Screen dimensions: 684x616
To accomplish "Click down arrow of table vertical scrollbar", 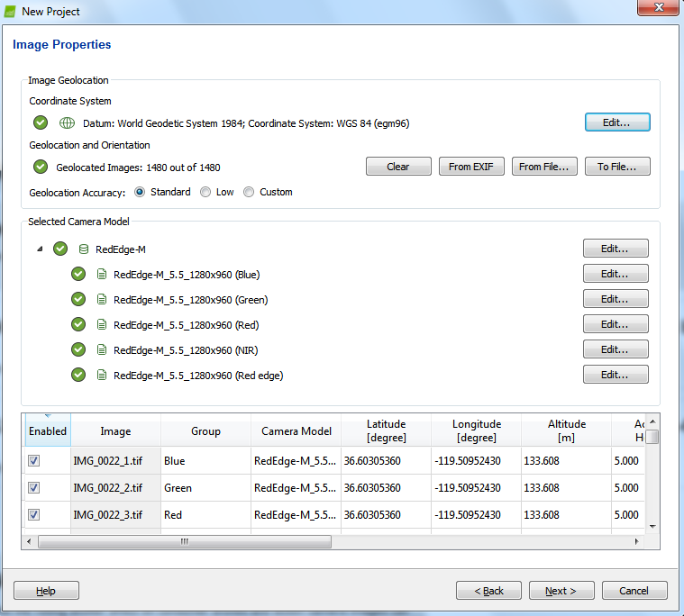I will point(652,527).
